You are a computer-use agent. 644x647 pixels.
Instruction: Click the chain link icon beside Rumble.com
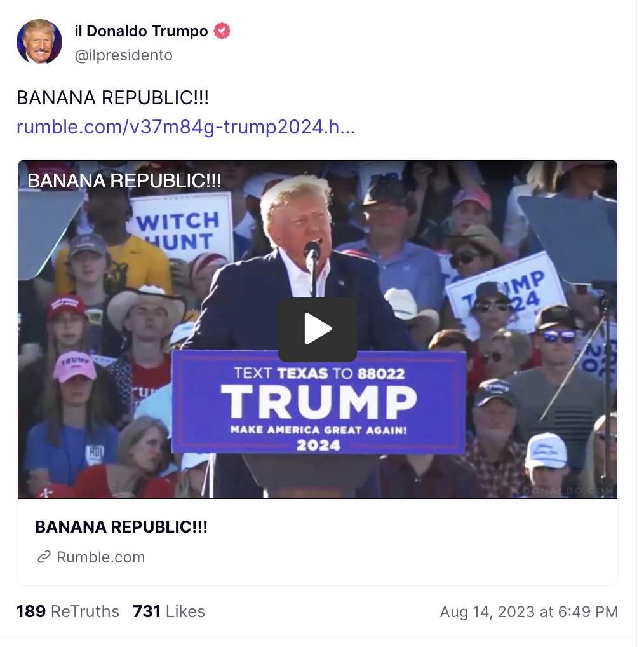[x=44, y=557]
